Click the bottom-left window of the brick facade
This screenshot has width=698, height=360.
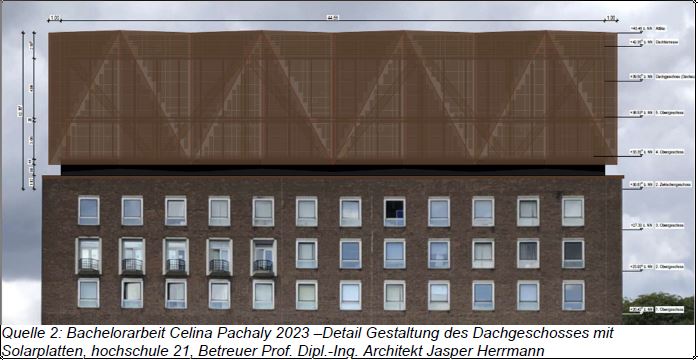coord(89,293)
